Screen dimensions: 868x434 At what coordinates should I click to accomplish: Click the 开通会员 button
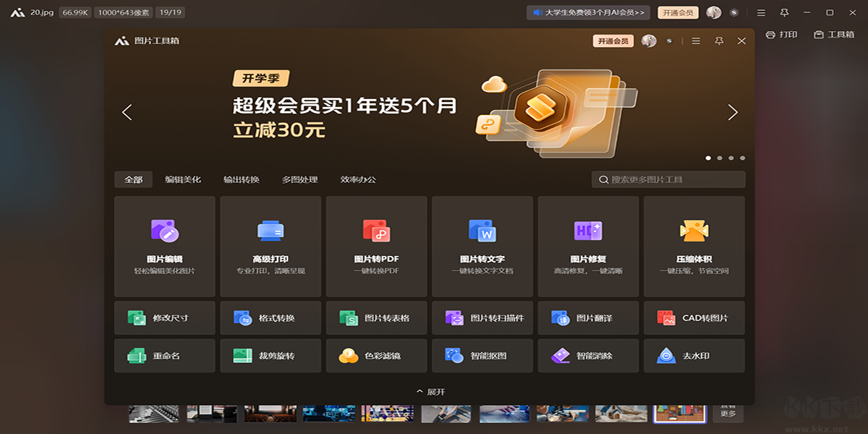tap(612, 41)
